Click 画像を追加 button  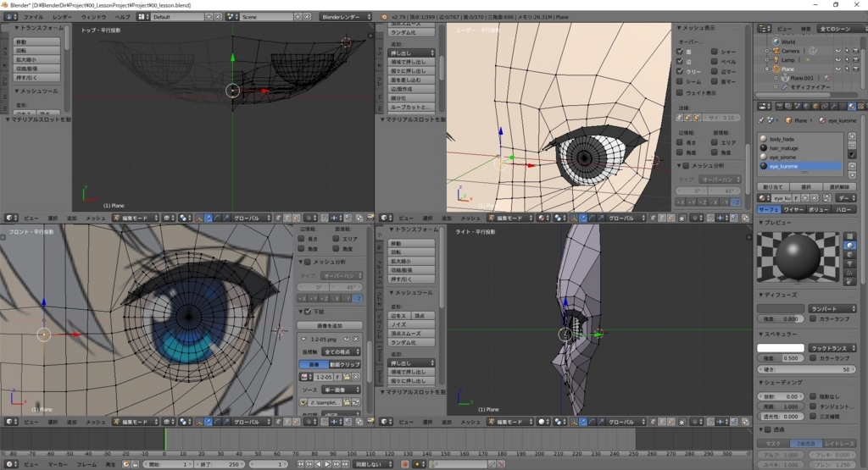[330, 326]
